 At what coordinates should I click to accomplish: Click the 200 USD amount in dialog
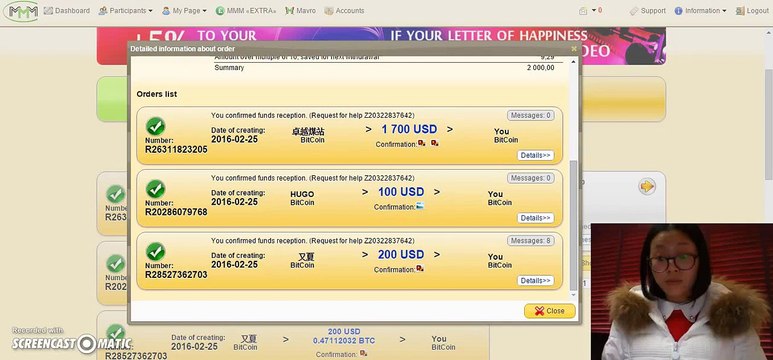[401, 254]
